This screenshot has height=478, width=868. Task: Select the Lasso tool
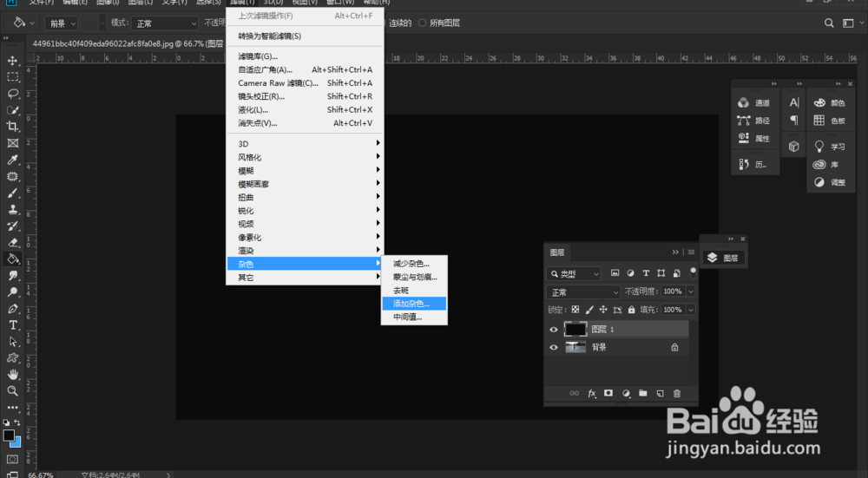pos(13,94)
